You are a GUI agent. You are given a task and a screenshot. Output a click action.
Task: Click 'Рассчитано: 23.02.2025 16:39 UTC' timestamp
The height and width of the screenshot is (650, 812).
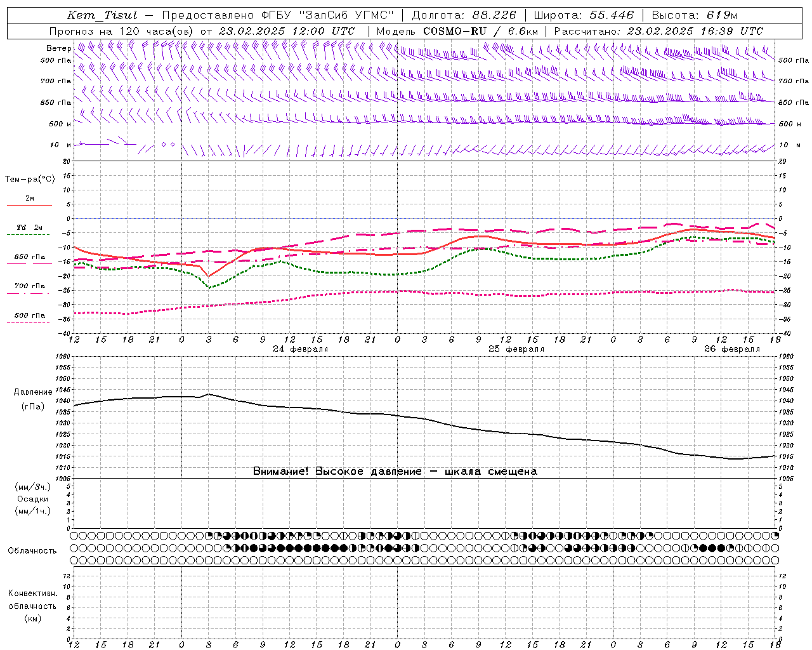pyautogui.click(x=658, y=31)
